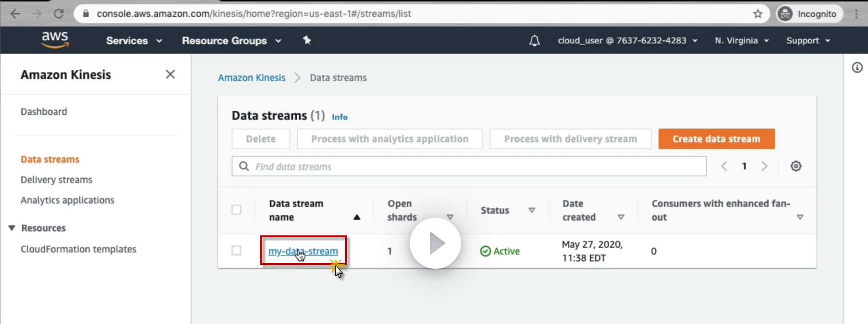Click the Create data stream button

[717, 139]
